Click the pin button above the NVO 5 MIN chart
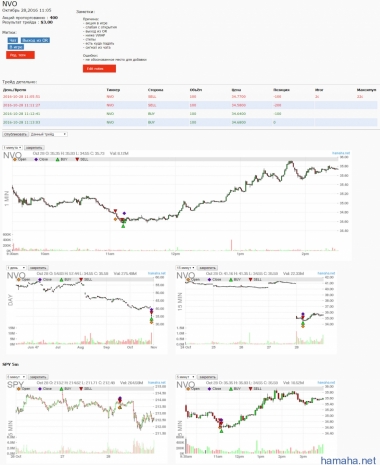This screenshot has height=465, width=380. tap(207, 377)
